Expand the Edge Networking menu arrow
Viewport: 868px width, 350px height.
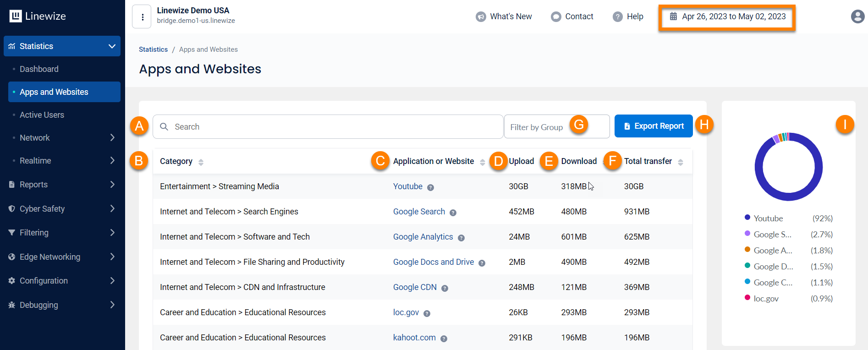(112, 257)
